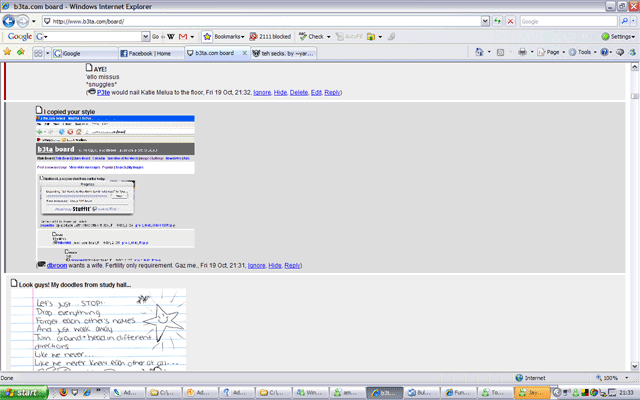This screenshot has height=400, width=640.
Task: Click the Go button on Google Toolbar
Action: 156,36
